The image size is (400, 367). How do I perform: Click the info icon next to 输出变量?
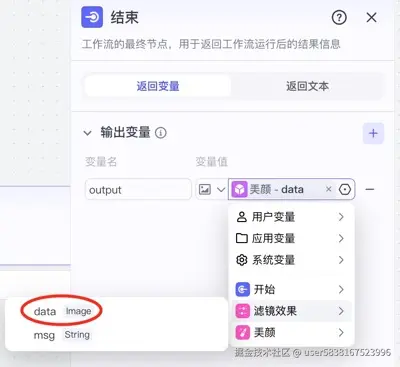tap(161, 133)
